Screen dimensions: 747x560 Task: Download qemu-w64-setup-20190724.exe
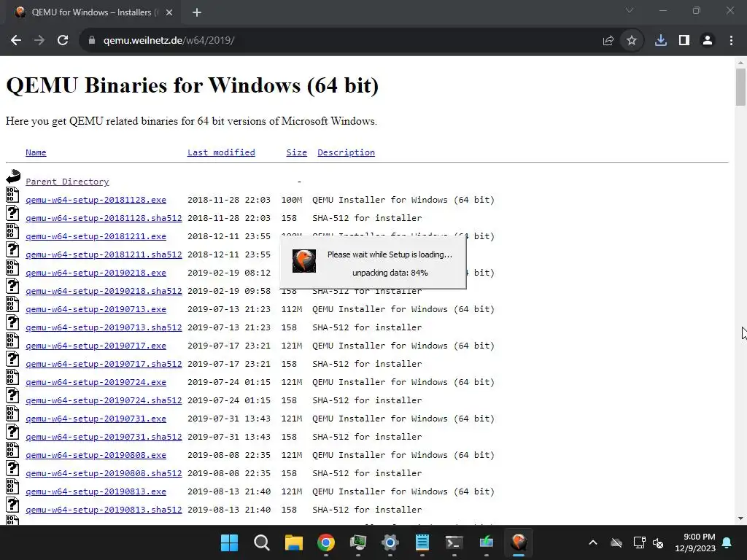click(x=96, y=382)
